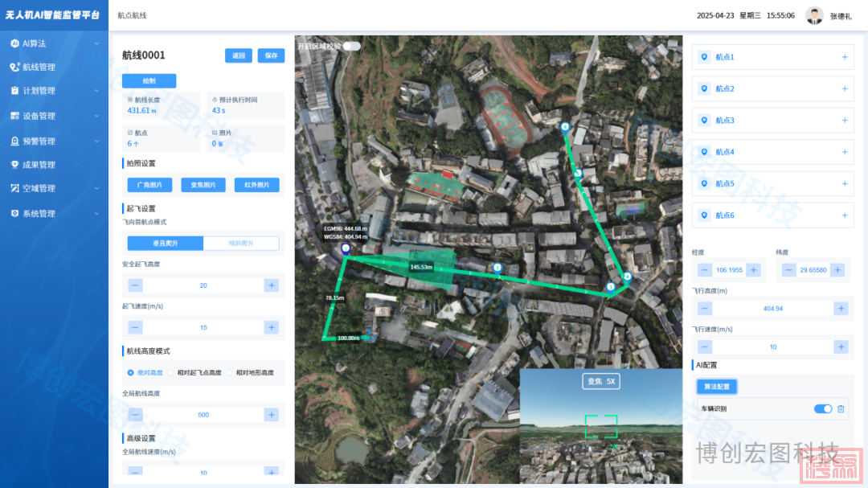The height and width of the screenshot is (488, 868).
Task: Turn off the 车辆识别 toggle
Action: (823, 409)
